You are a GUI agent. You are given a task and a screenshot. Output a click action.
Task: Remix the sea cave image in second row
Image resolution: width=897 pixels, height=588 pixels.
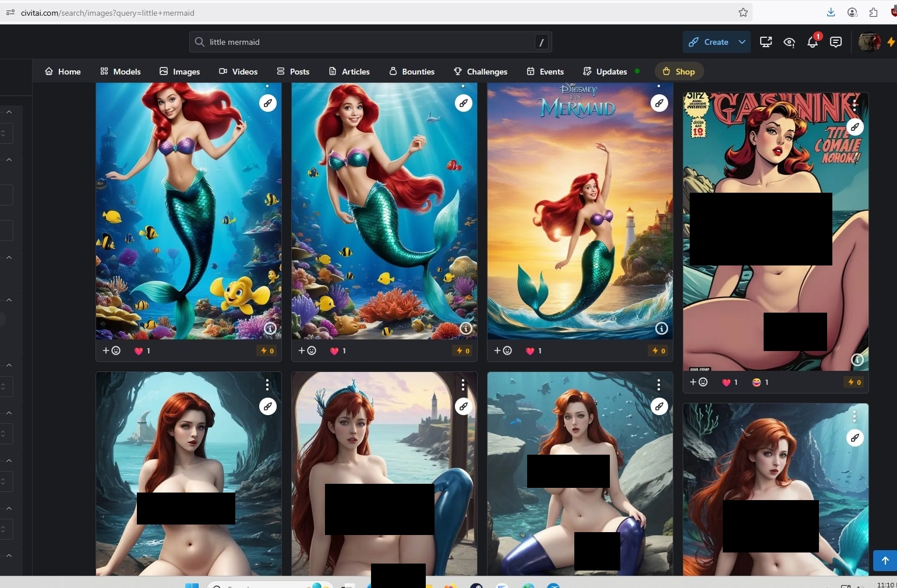tap(268, 406)
